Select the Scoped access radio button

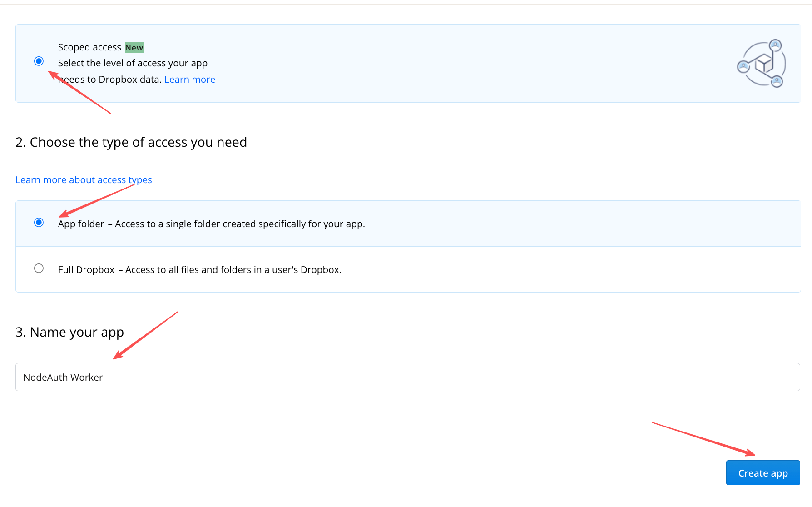click(x=39, y=61)
